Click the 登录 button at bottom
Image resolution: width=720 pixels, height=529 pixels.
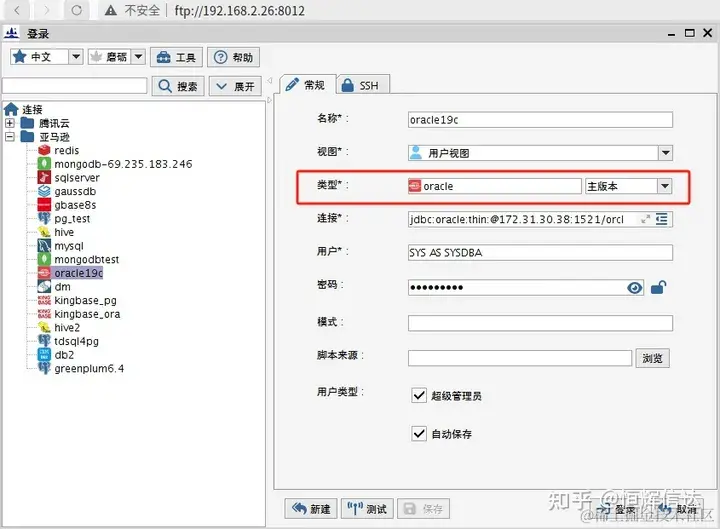click(x=618, y=509)
